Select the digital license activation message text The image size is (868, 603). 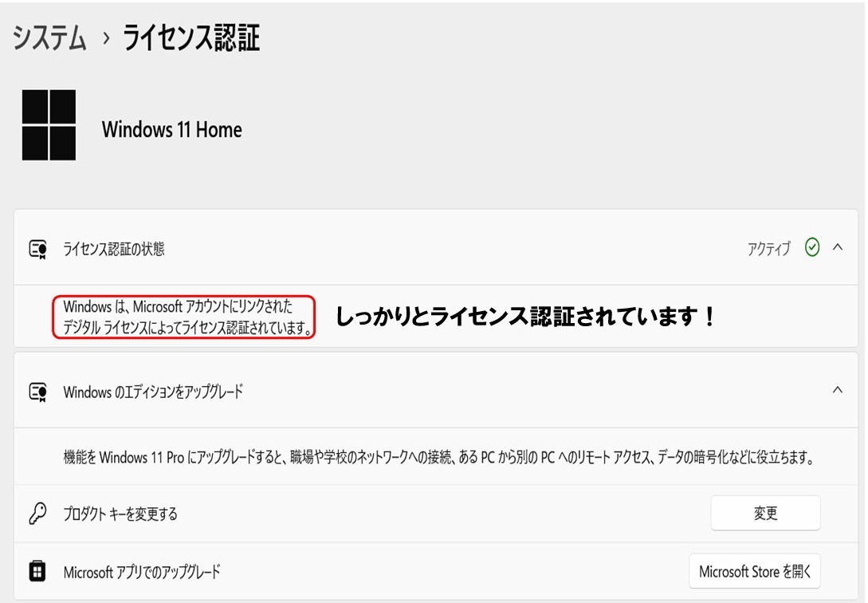tap(187, 317)
